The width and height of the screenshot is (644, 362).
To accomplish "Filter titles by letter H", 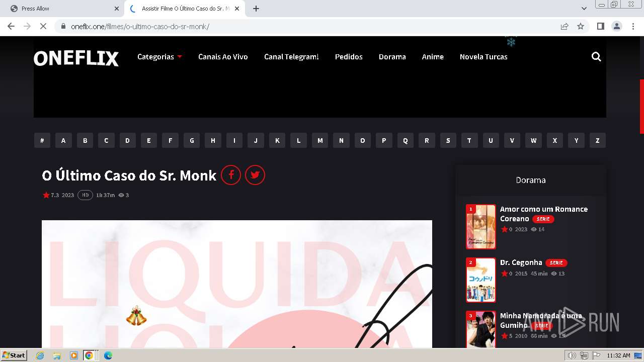I will tap(213, 140).
